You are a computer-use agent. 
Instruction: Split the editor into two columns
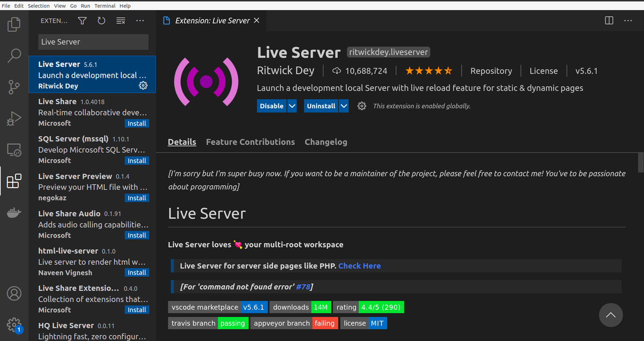609,20
